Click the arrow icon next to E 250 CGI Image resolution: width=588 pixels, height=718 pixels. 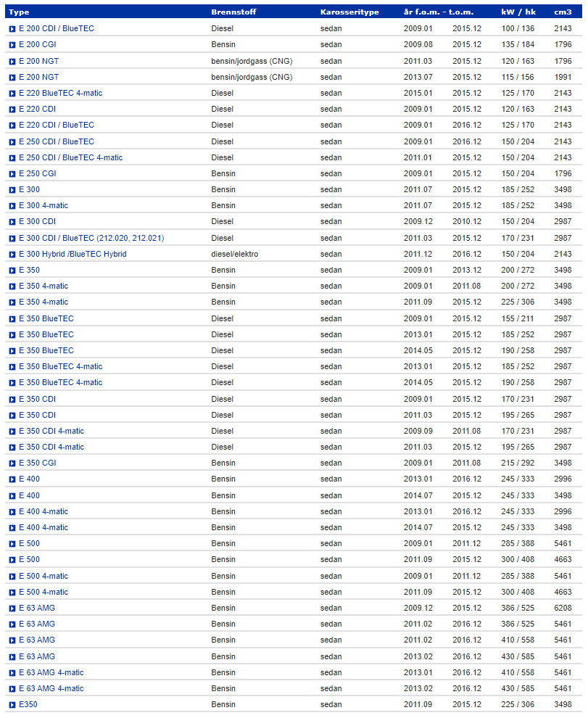pyautogui.click(x=12, y=174)
